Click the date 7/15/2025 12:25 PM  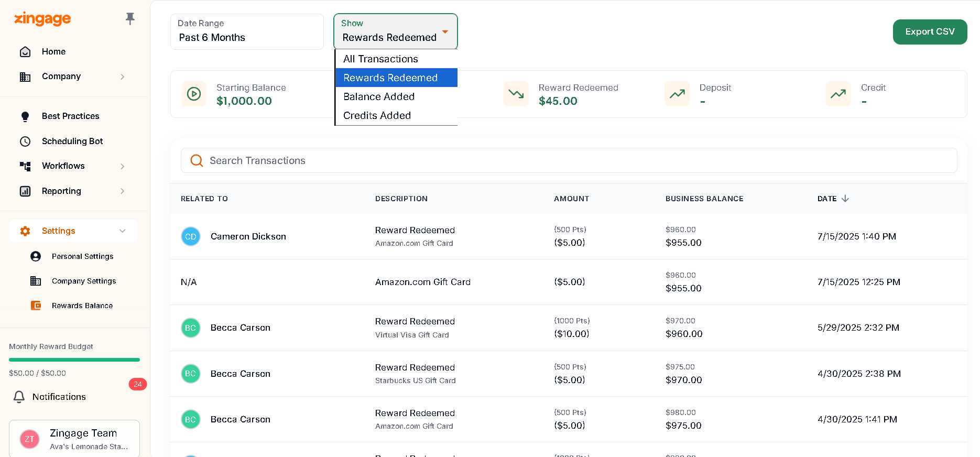[x=859, y=282]
